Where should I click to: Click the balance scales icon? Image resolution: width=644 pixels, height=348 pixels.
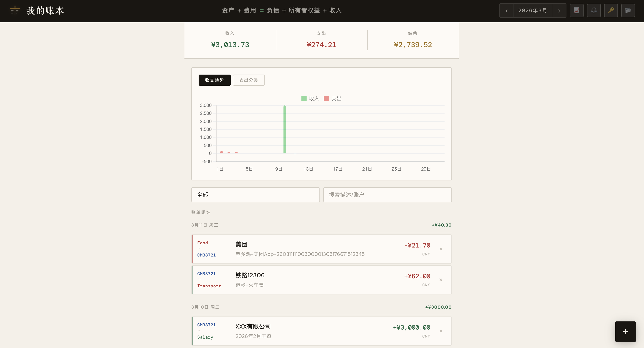point(593,10)
